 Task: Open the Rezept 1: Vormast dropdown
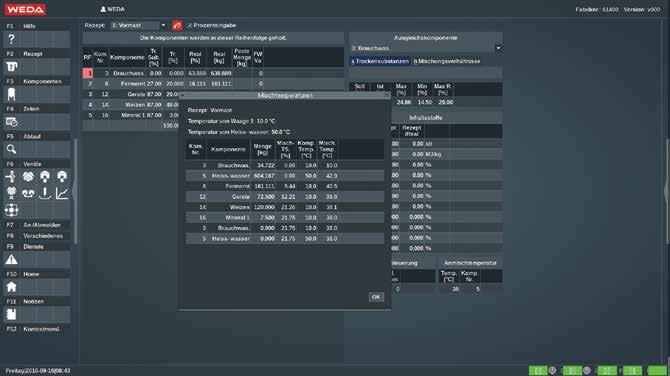pos(138,26)
